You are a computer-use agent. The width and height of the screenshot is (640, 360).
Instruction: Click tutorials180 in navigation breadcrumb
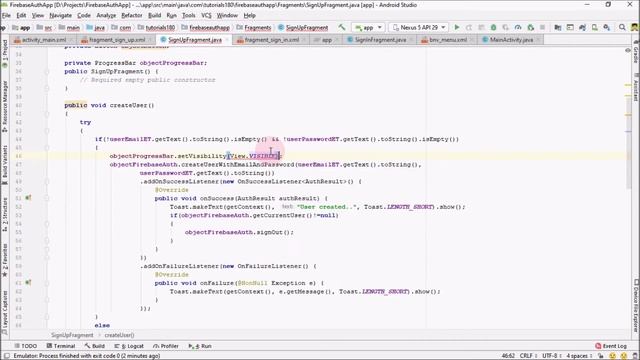click(156, 28)
